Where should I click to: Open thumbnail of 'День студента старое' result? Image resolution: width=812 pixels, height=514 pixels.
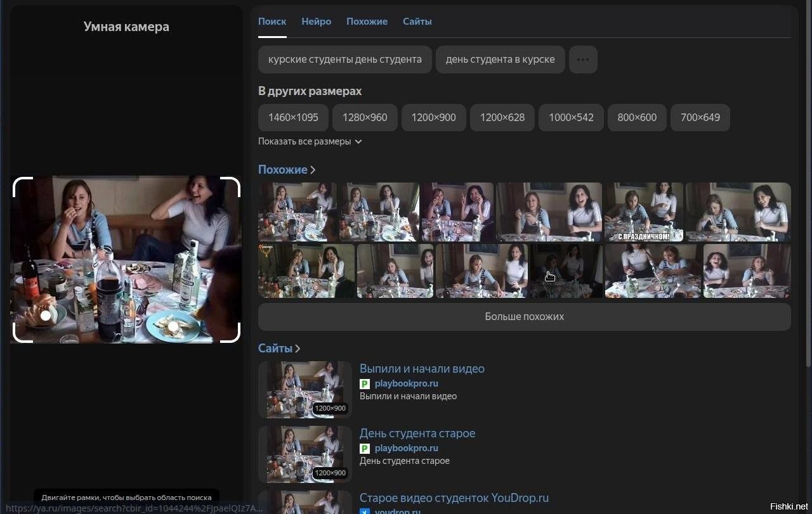305,454
